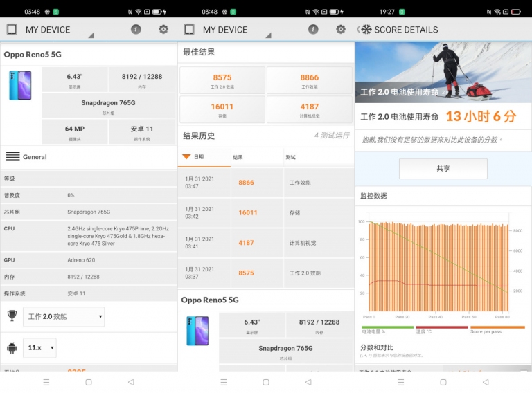
Task: Tap the 13 小时 6 分 battery life score
Action: coord(481,116)
